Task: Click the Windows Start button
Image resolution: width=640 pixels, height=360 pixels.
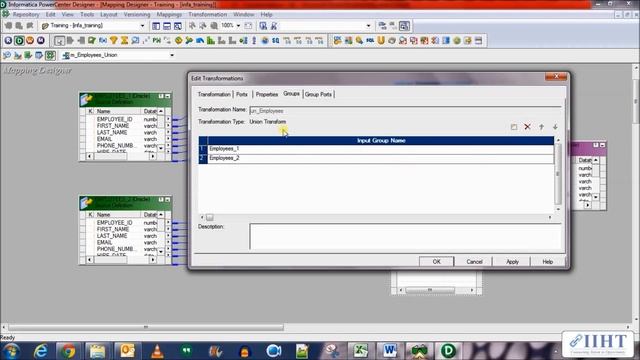Action: tap(11, 351)
